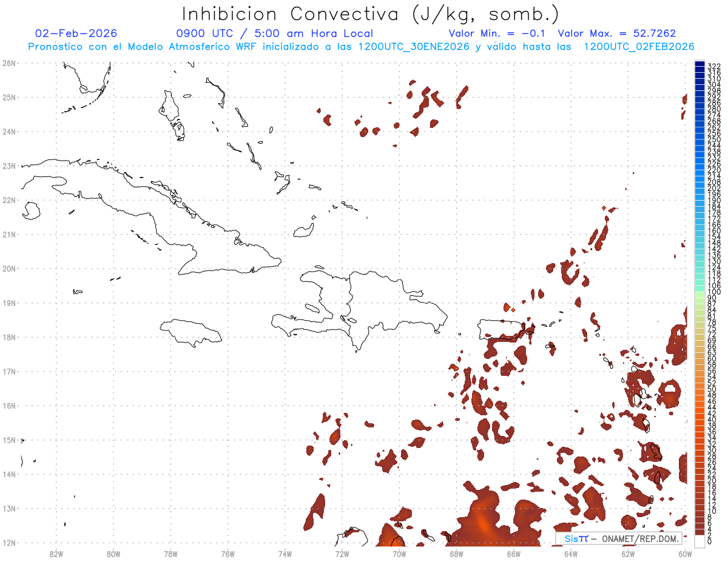
Task: Click the 64W longitude label
Action: pos(571,554)
